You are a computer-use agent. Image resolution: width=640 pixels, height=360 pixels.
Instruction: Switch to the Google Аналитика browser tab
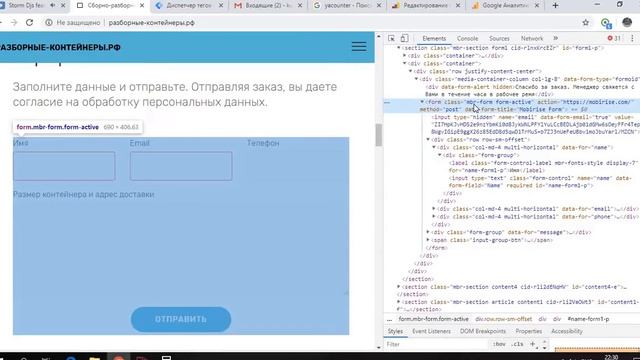tap(506, 5)
